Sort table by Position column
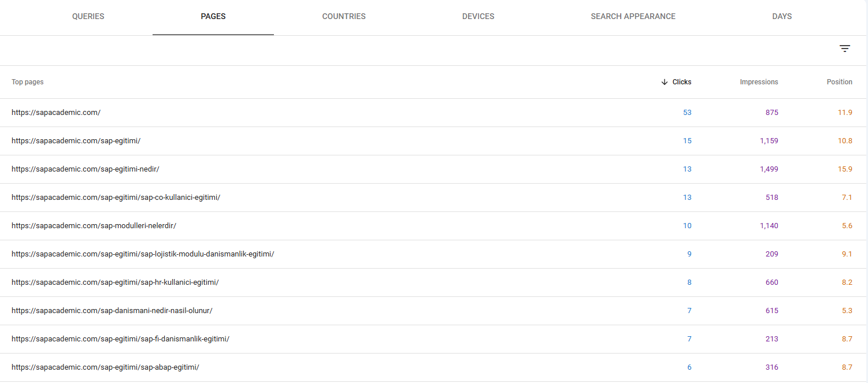The image size is (868, 383). 839,82
